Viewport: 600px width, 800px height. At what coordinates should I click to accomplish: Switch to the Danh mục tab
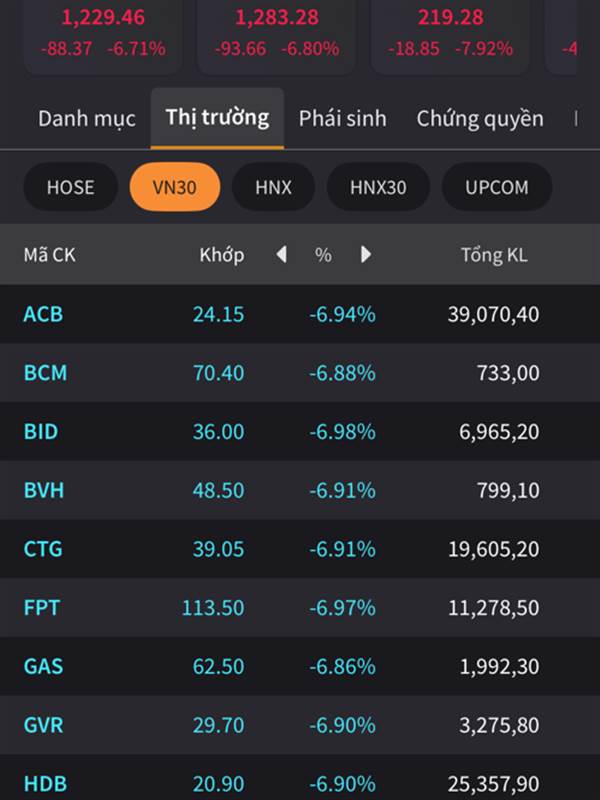pyautogui.click(x=87, y=118)
